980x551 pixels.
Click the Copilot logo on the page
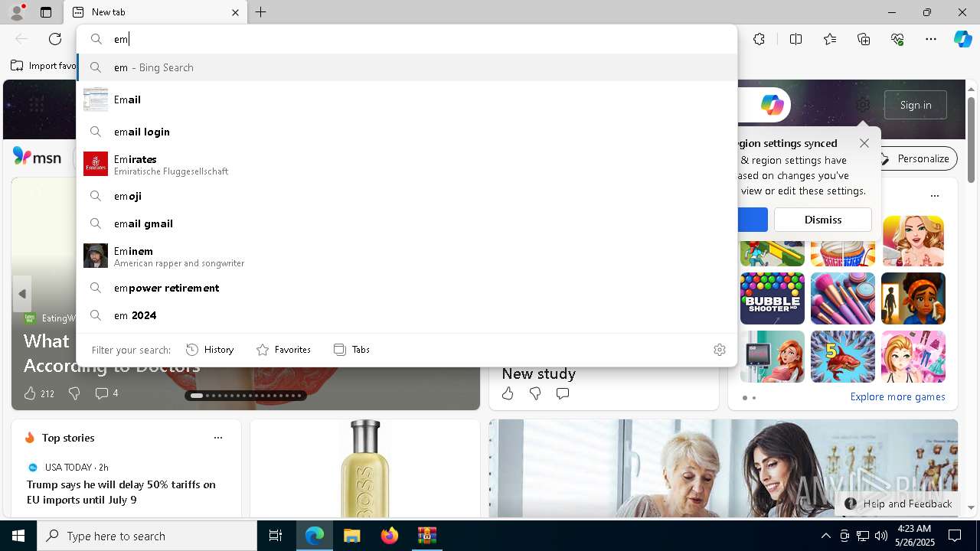tap(772, 105)
